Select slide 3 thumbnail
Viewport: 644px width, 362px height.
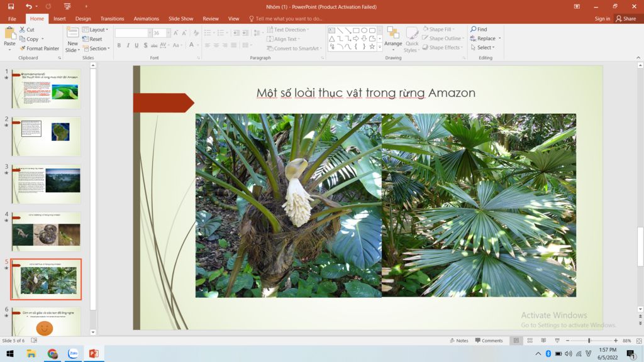[x=46, y=184]
